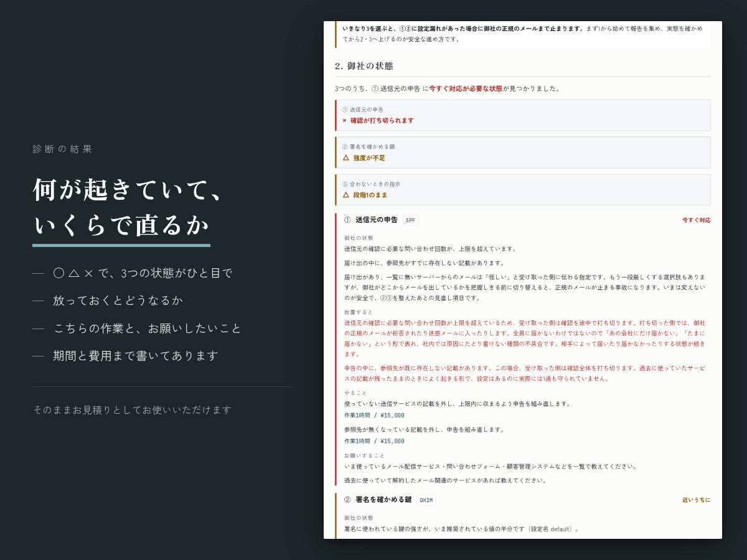Click the task line 参照先が無くなっている記載を外し
747x560 pixels.
pos(425,430)
